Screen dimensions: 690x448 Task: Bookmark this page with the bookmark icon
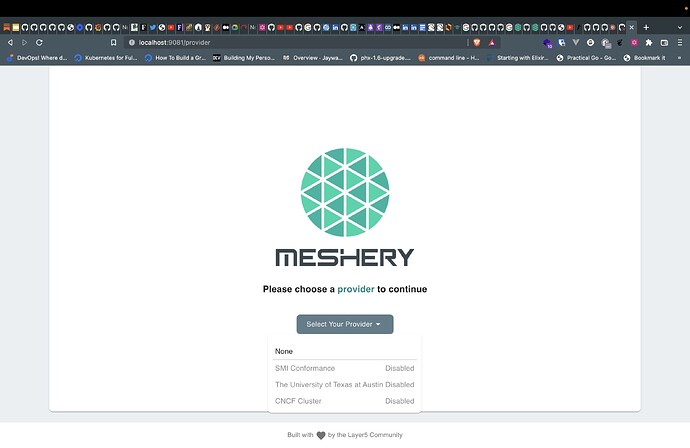114,42
